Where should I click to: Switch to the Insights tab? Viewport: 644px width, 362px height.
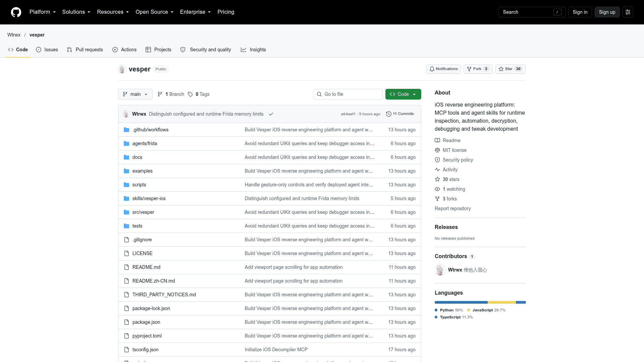pos(254,50)
